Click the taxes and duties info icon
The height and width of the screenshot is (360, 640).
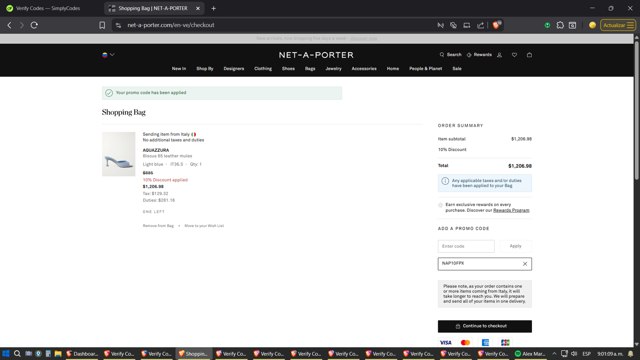(445, 181)
